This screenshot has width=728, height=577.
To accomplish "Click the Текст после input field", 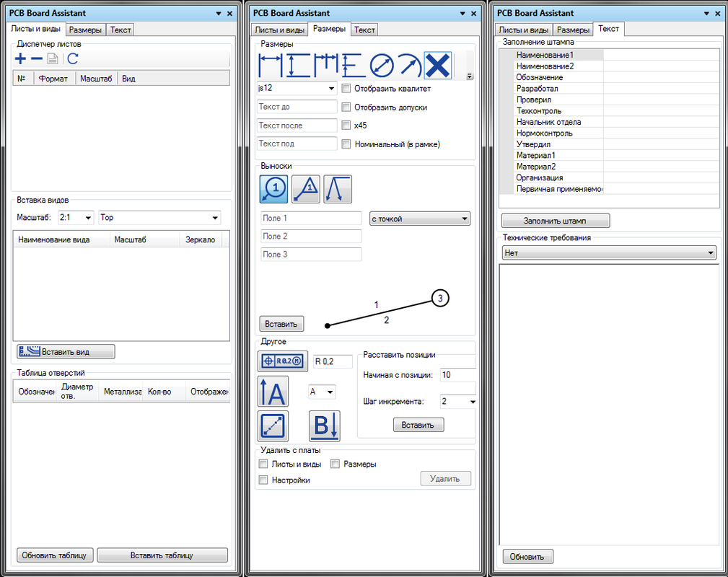I will [x=297, y=125].
